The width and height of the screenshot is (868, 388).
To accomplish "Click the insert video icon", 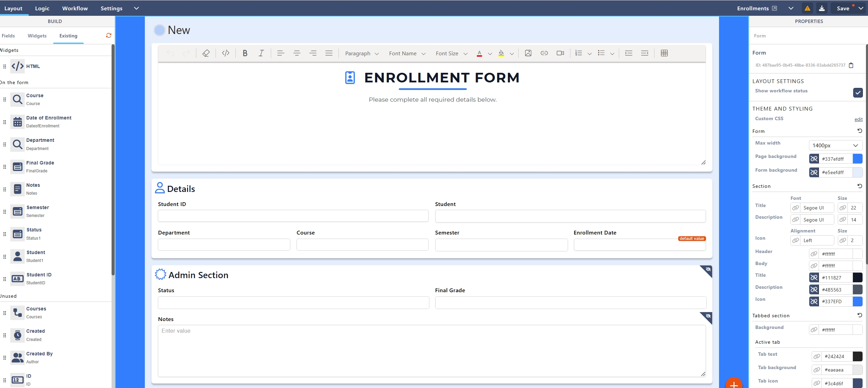I will [x=560, y=53].
